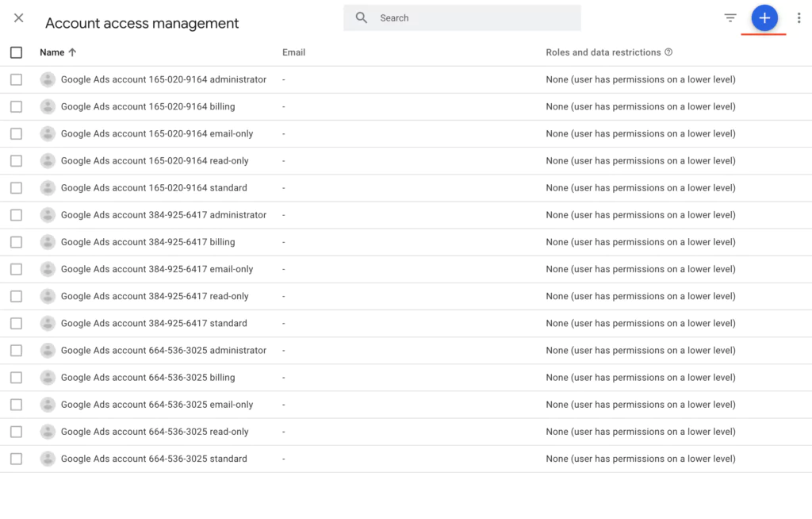This screenshot has height=519, width=812.
Task: Sort by the Name column header
Action: (52, 52)
